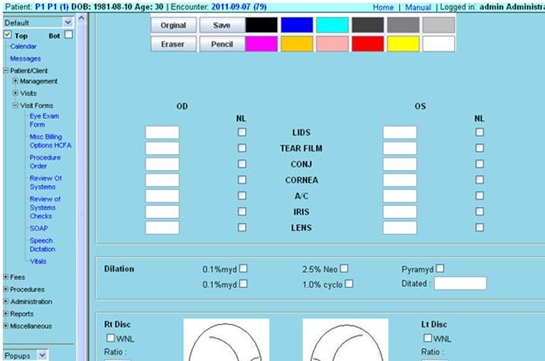Collapse the Visit Forms node
545x361 pixels.
[x=15, y=105]
